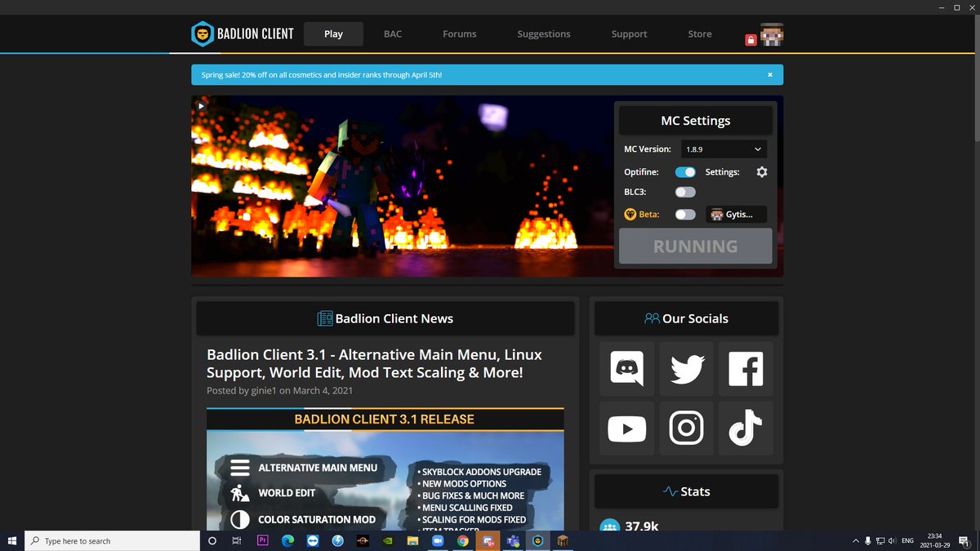The width and height of the screenshot is (980, 551).
Task: Open AMD Ryzen Master from taskbar
Action: coord(363,540)
